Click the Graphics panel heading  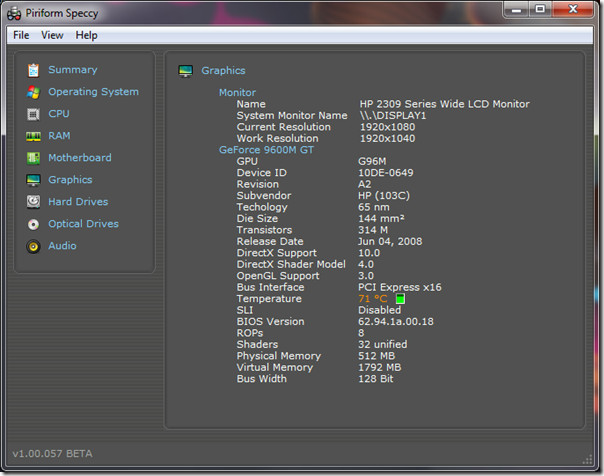[223, 70]
